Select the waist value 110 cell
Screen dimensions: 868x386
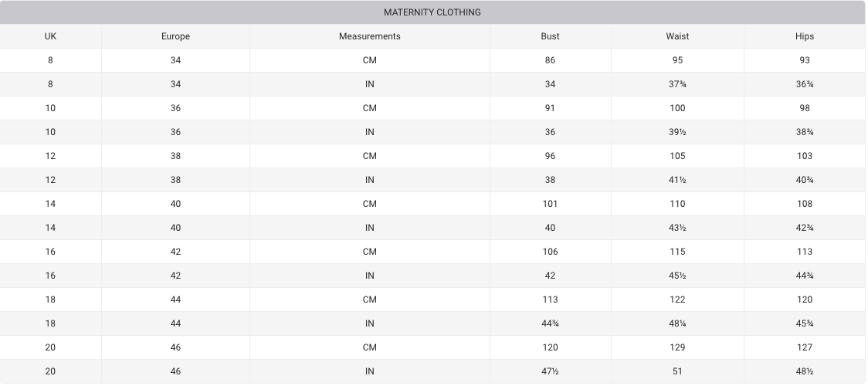677,204
